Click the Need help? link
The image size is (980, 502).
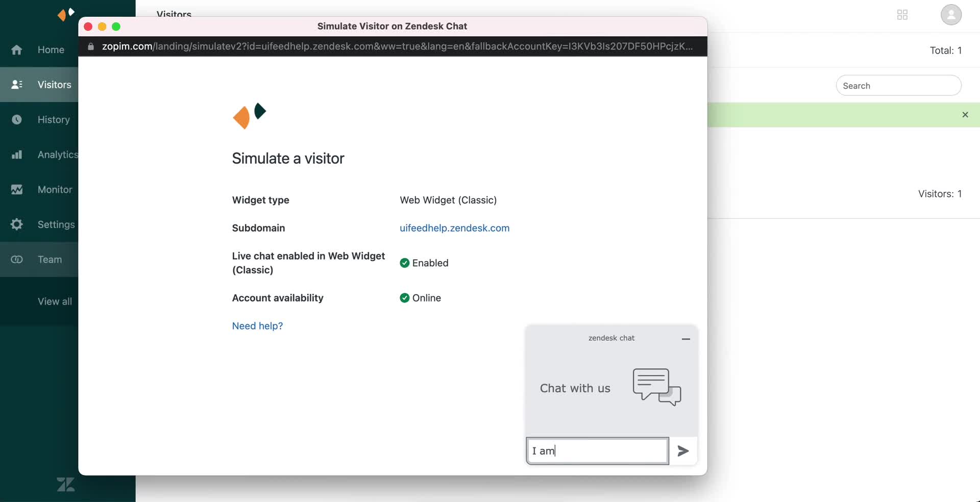click(257, 326)
